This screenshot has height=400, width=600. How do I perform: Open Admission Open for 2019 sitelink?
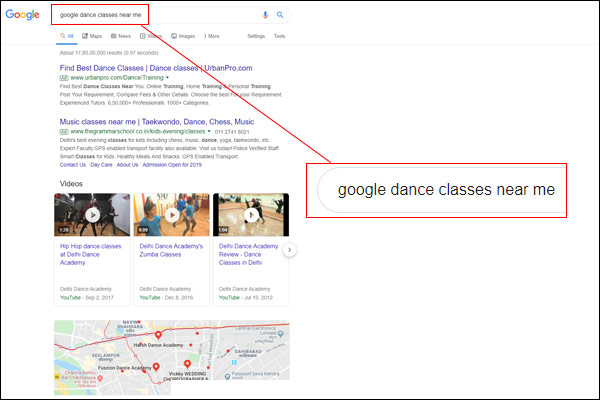[x=172, y=165]
